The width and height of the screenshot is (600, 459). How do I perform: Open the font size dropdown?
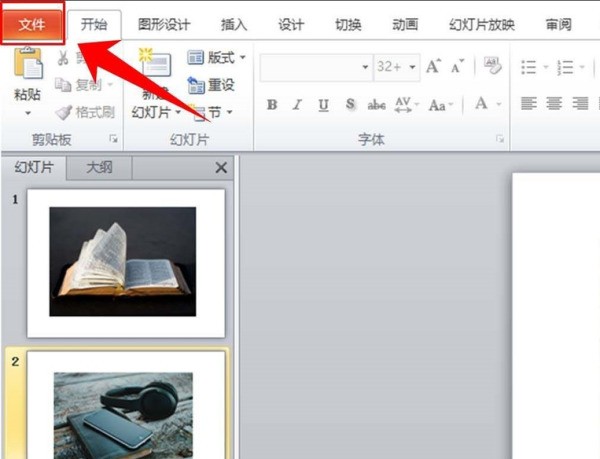tap(411, 67)
